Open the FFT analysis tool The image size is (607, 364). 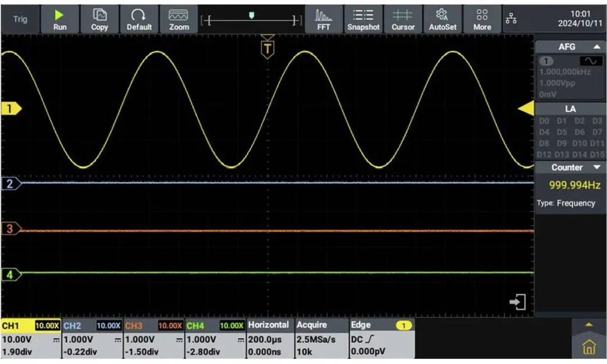click(324, 19)
